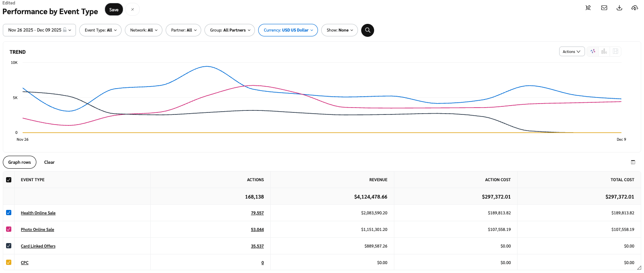Screen dimensions: 644x273
Task: Click the cloud sync icon
Action: point(635,8)
